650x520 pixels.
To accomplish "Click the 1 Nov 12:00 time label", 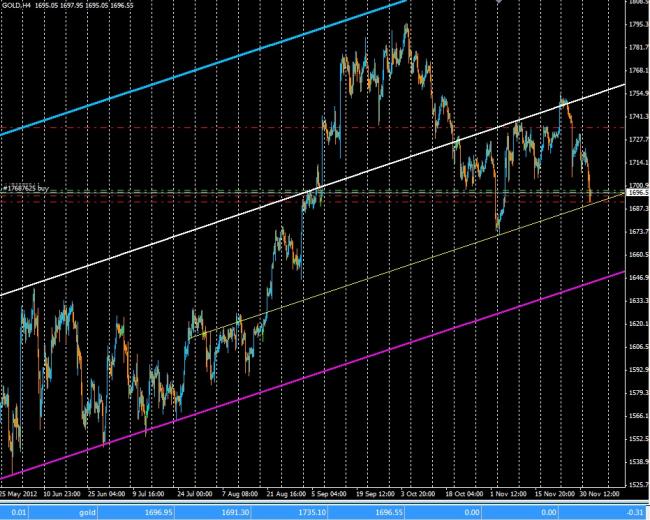I will (x=508, y=494).
